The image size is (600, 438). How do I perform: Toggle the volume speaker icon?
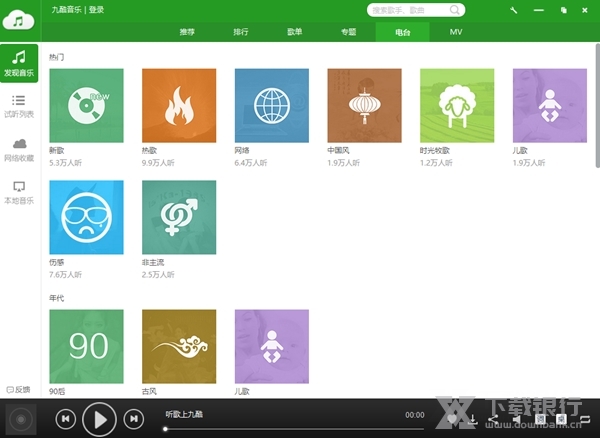tap(516, 418)
